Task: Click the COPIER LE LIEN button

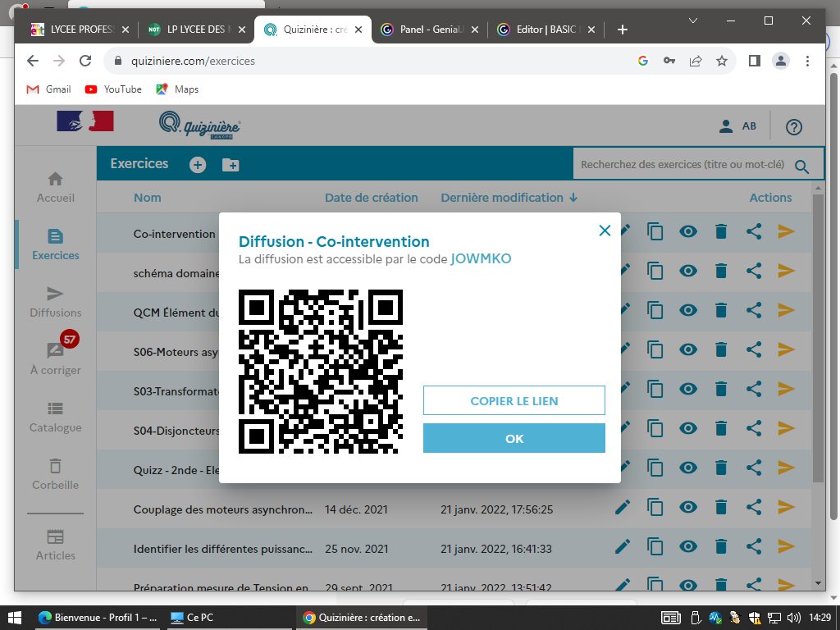Action: pyautogui.click(x=514, y=400)
